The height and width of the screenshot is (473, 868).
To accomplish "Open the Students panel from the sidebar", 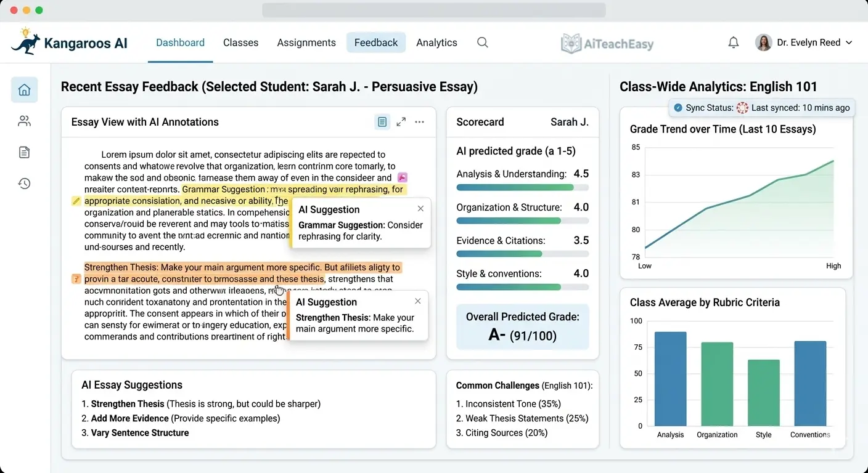I will tap(24, 121).
